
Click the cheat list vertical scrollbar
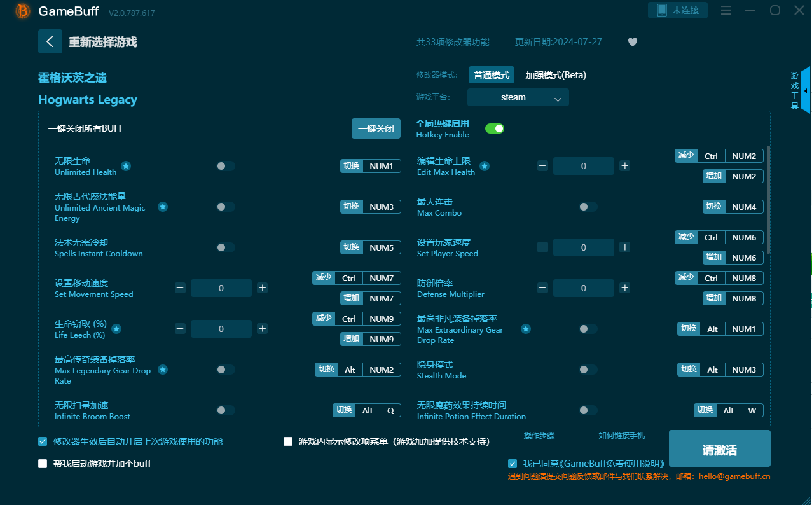[x=769, y=199]
